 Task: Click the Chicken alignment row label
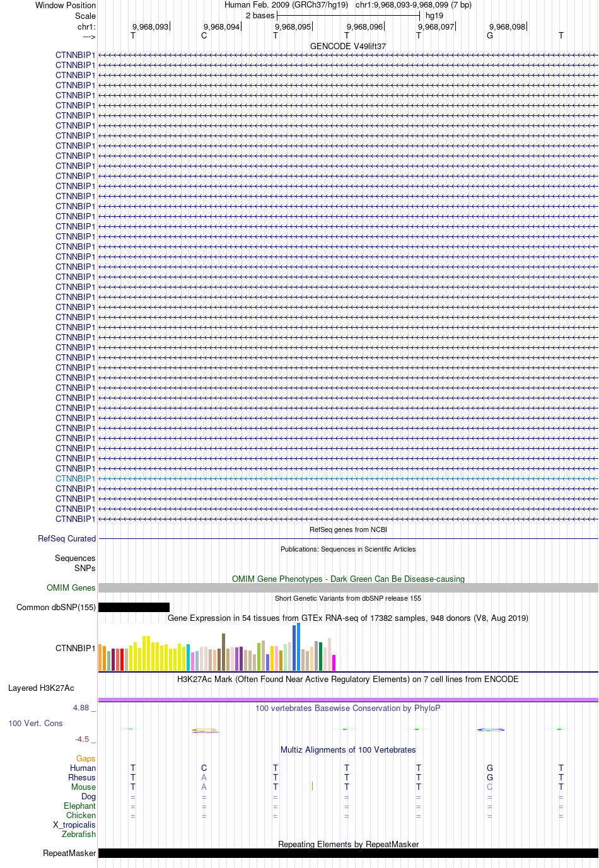[81, 815]
